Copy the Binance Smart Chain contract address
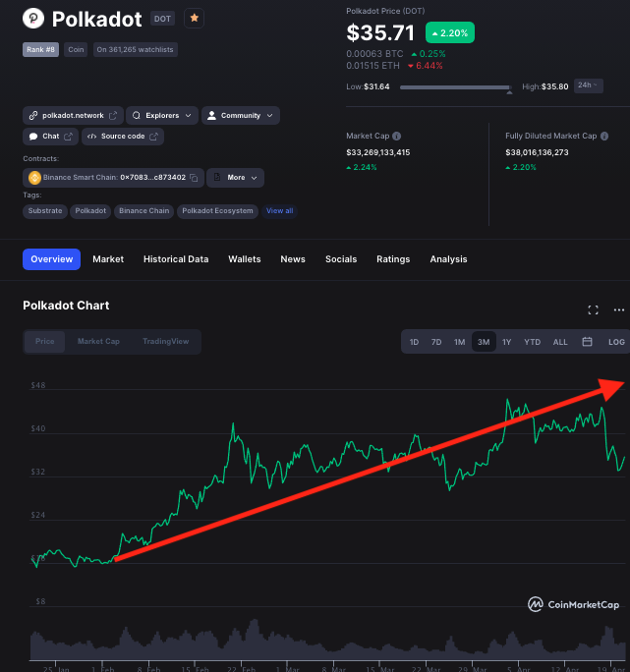Viewport: 630px width, 672px height. point(194,178)
